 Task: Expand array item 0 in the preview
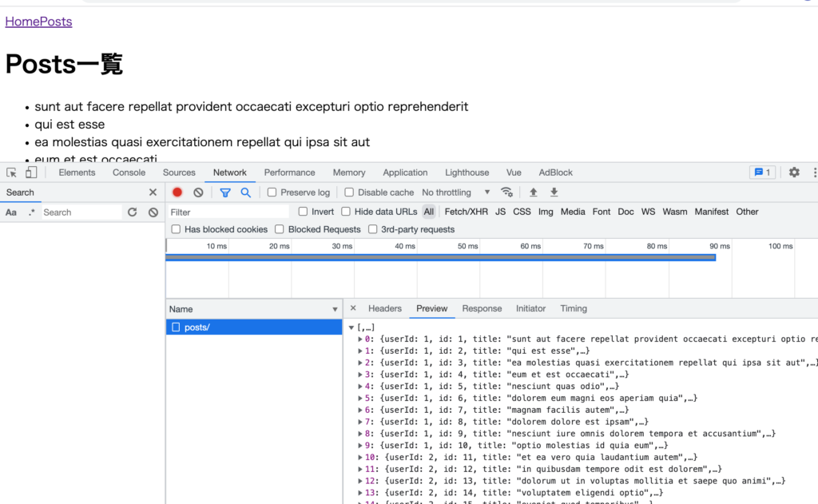click(x=360, y=339)
